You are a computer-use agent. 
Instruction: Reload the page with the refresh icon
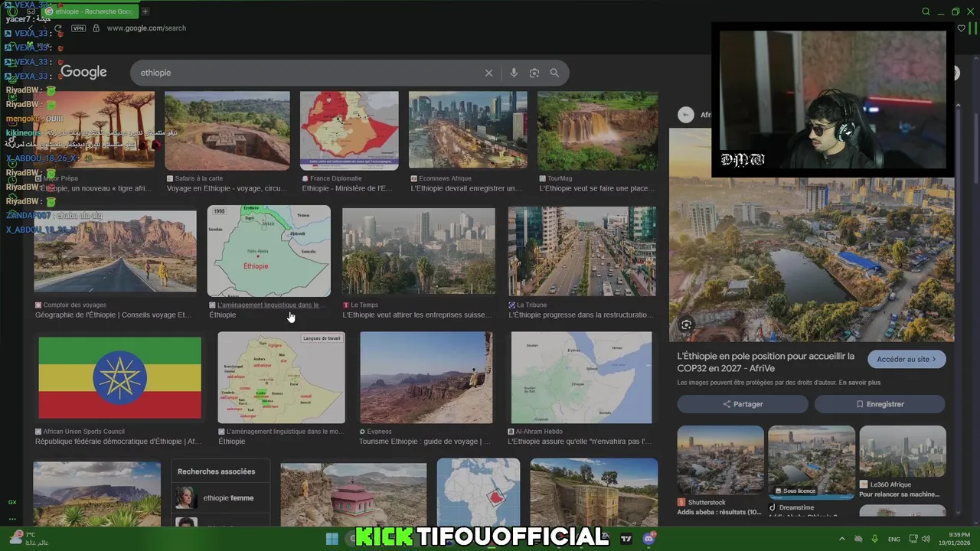pyautogui.click(x=57, y=28)
